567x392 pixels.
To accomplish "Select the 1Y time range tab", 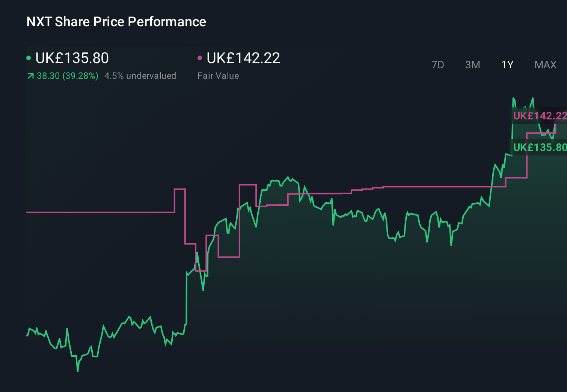I will pos(507,65).
